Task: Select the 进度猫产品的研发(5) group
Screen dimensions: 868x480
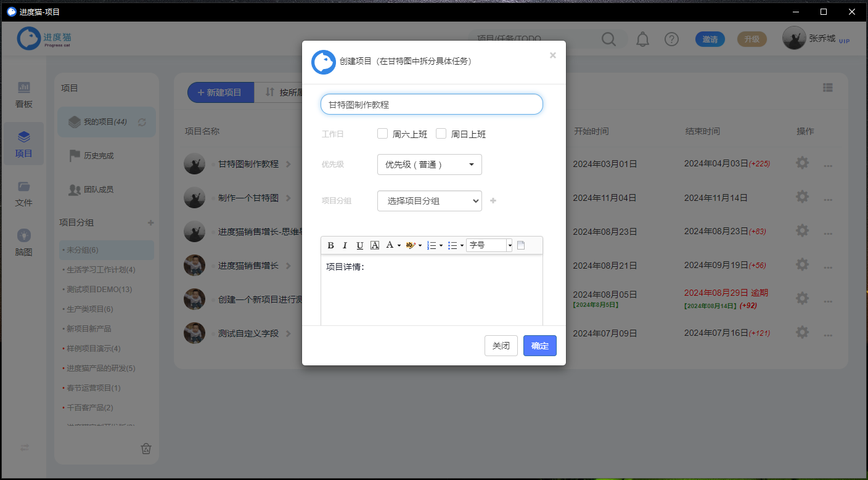Action: (100, 368)
